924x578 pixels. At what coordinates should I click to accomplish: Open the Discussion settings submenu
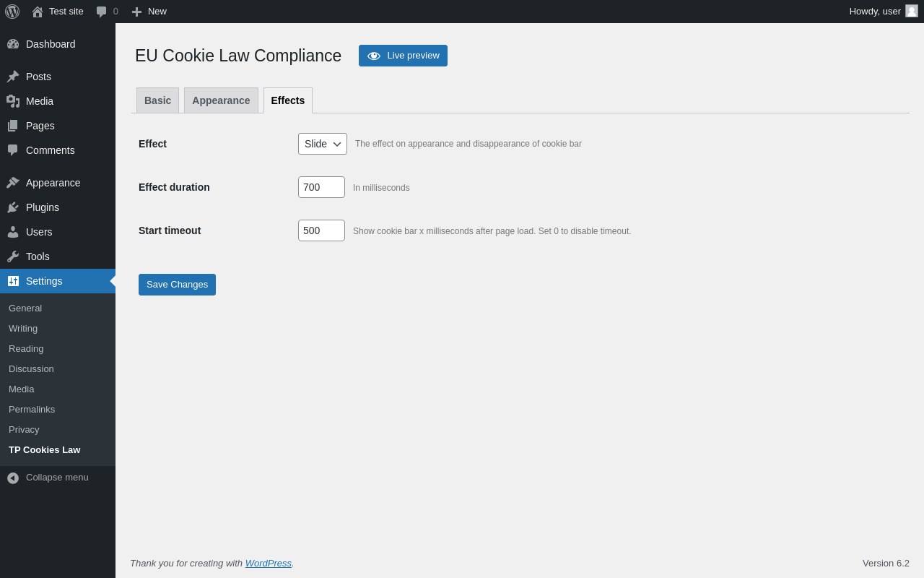coord(58,369)
